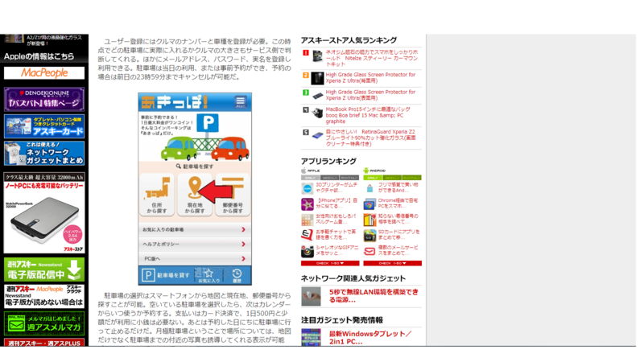This screenshot has width=644, height=362.
Task: Open 【iPhoneアプリ】自分に似てる app link
Action: click(336, 204)
